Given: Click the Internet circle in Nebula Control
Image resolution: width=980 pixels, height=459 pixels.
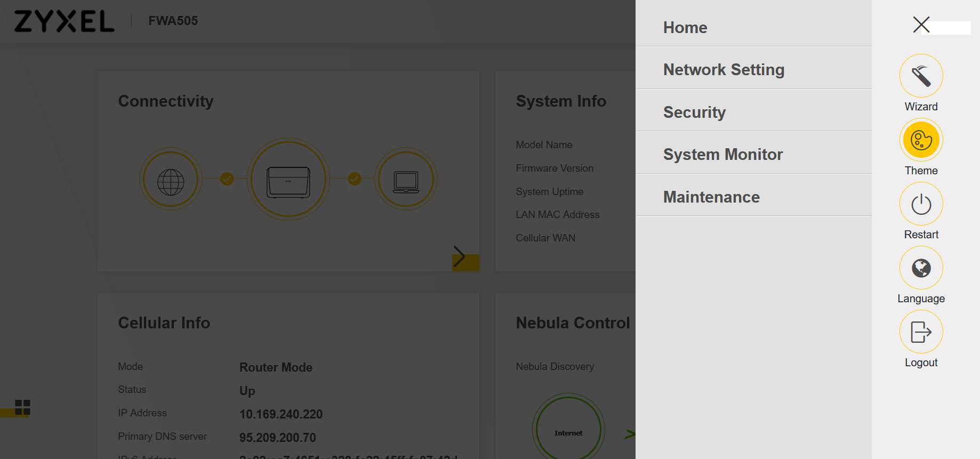Looking at the screenshot, I should [x=568, y=429].
